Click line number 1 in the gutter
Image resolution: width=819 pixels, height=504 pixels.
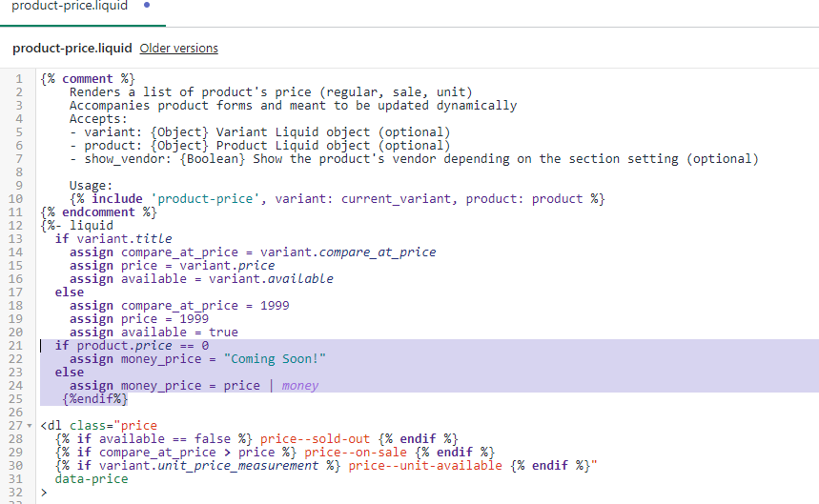[x=18, y=79]
